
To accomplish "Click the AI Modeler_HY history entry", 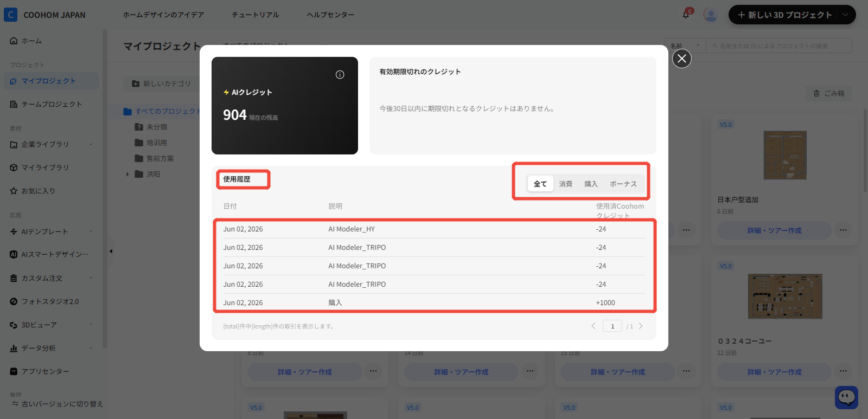I will 352,229.
